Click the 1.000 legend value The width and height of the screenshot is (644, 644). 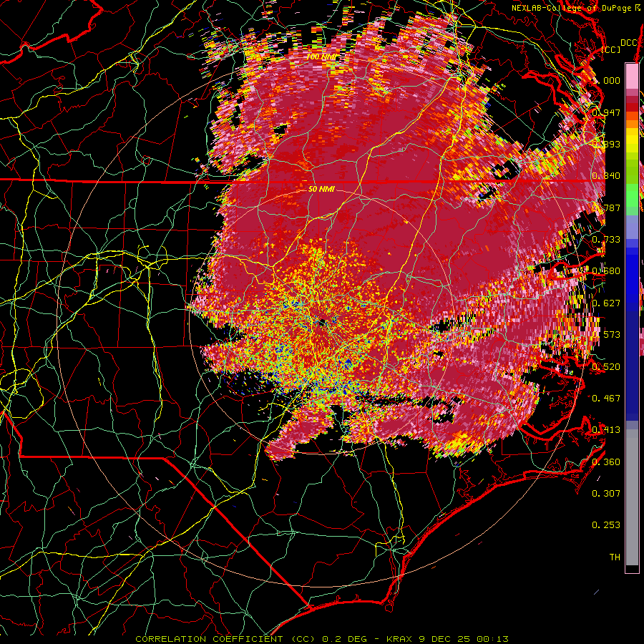[x=606, y=80]
